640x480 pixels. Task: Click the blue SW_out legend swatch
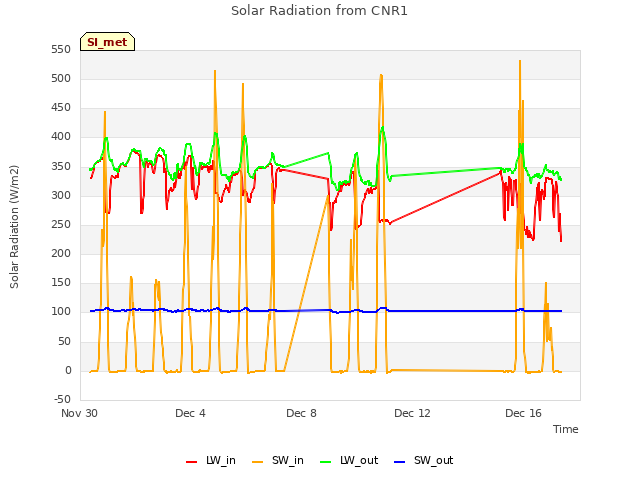400,462
